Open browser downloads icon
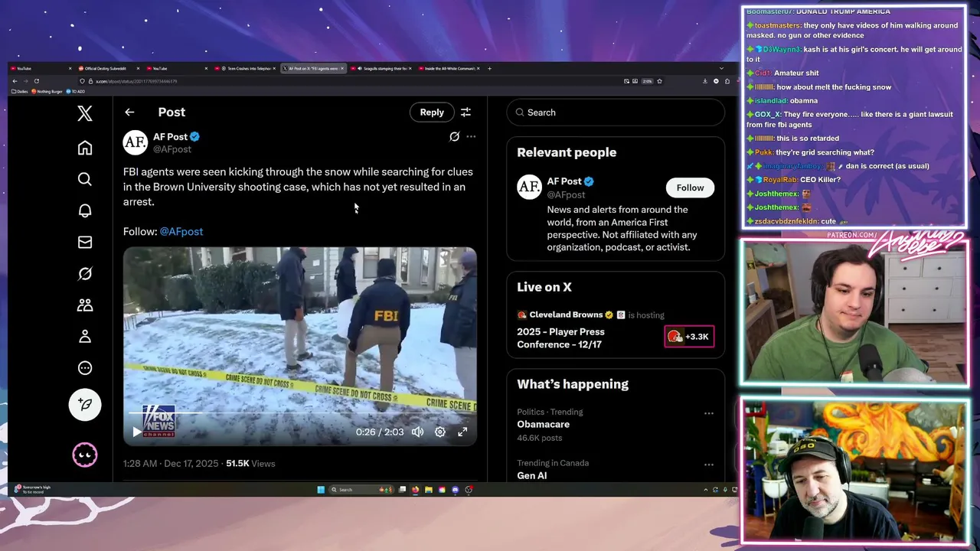Viewport: 980px width, 551px height. (704, 81)
